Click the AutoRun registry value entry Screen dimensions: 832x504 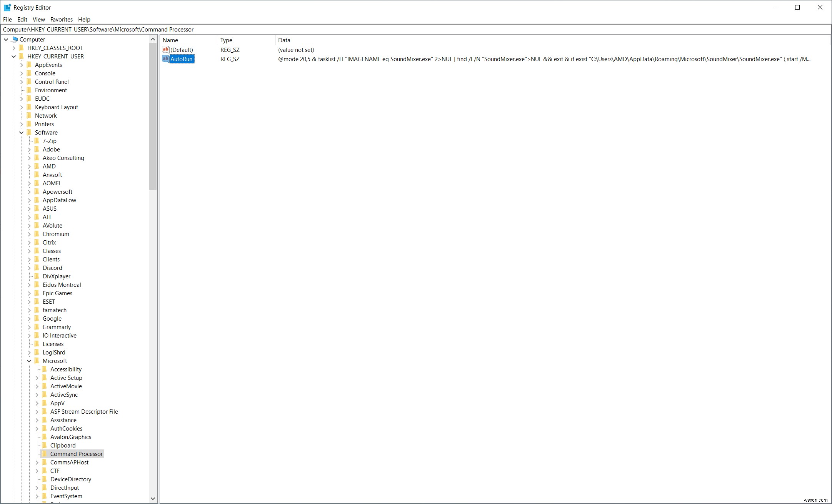181,59
